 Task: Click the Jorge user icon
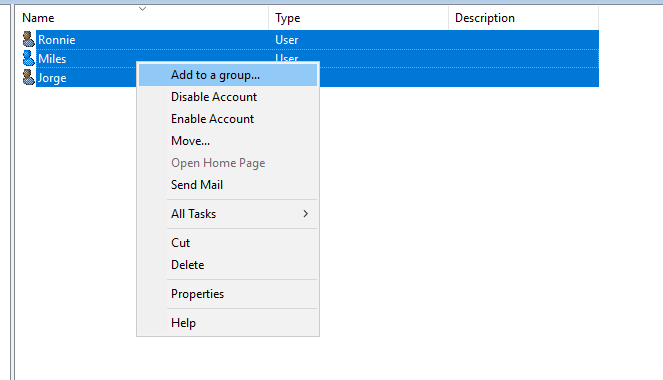click(28, 77)
